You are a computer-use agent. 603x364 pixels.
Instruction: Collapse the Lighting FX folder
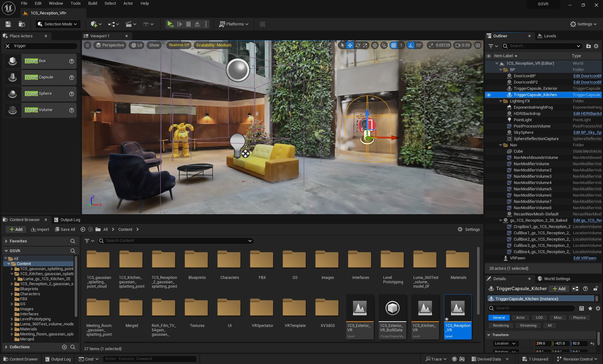coord(501,101)
